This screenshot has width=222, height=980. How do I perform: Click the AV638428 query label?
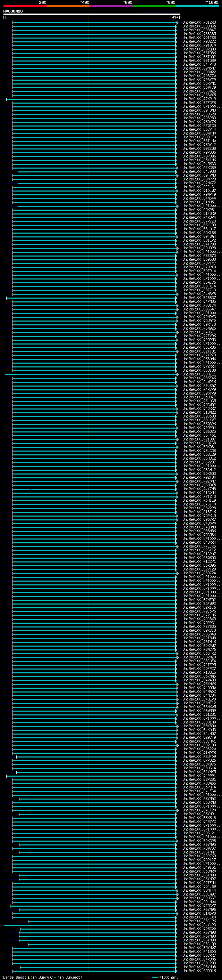(13, 11)
